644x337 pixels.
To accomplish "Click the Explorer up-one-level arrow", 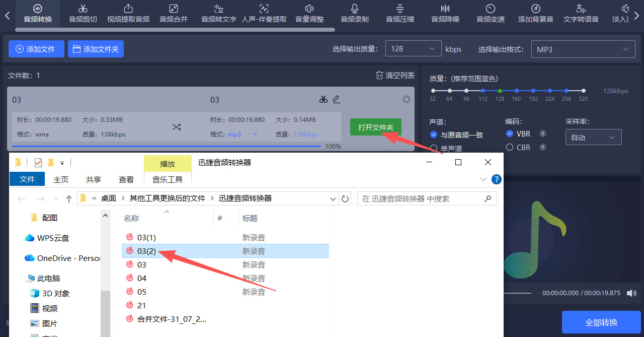I will click(x=69, y=199).
